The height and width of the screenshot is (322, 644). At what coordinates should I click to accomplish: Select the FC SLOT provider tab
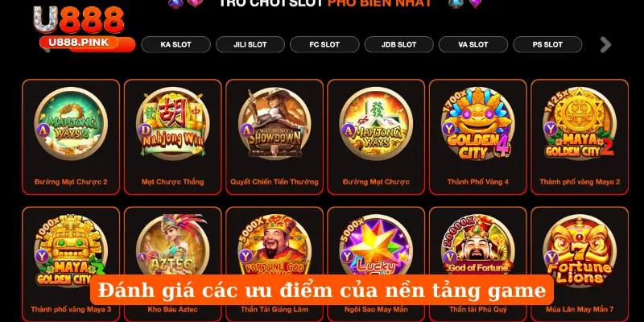[x=324, y=45]
